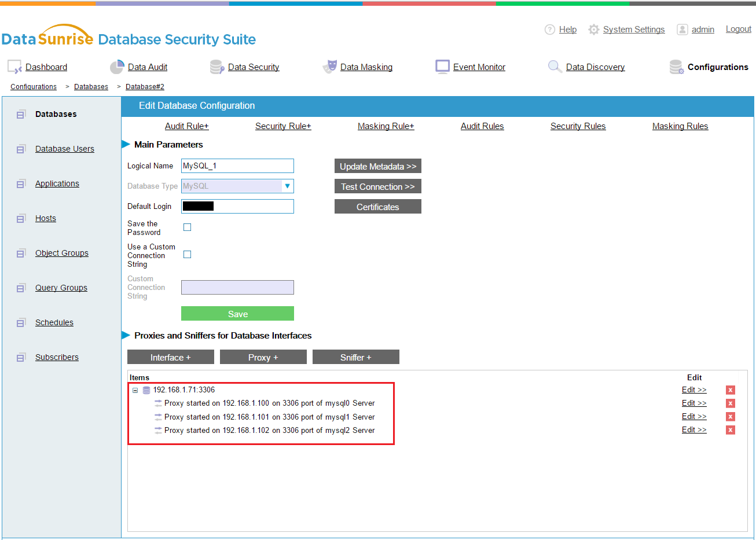Click the Data Discovery magnifier icon

(x=555, y=67)
